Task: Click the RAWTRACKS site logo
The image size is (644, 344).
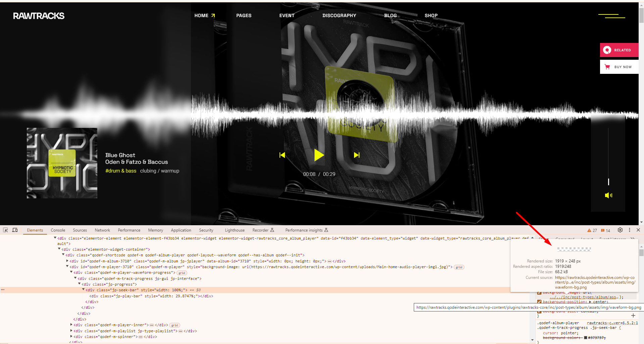Action: (x=39, y=16)
